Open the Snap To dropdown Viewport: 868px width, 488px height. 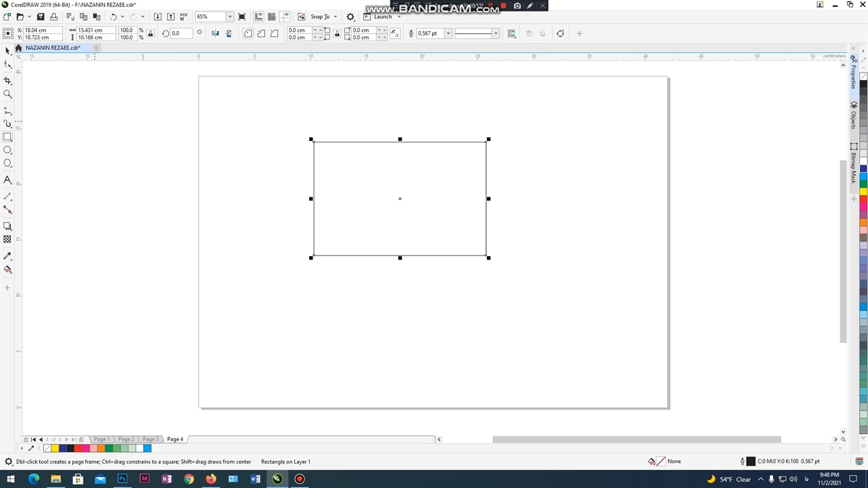pyautogui.click(x=335, y=16)
